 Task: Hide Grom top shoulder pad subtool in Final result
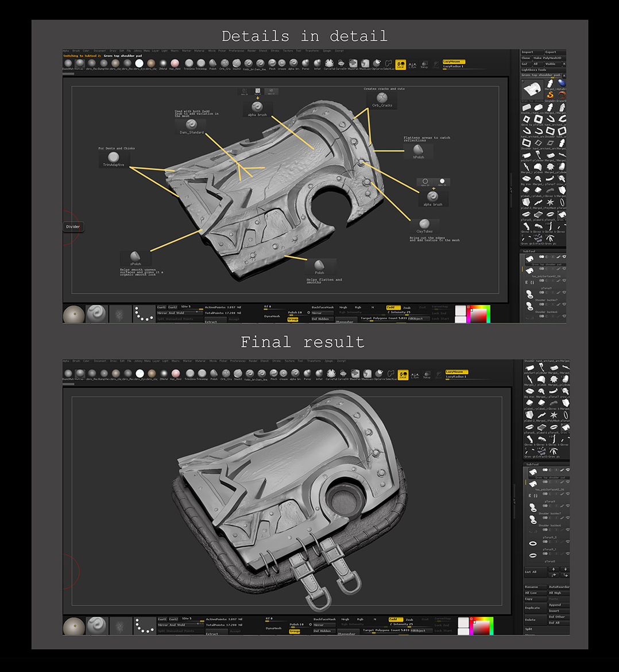[x=567, y=470]
